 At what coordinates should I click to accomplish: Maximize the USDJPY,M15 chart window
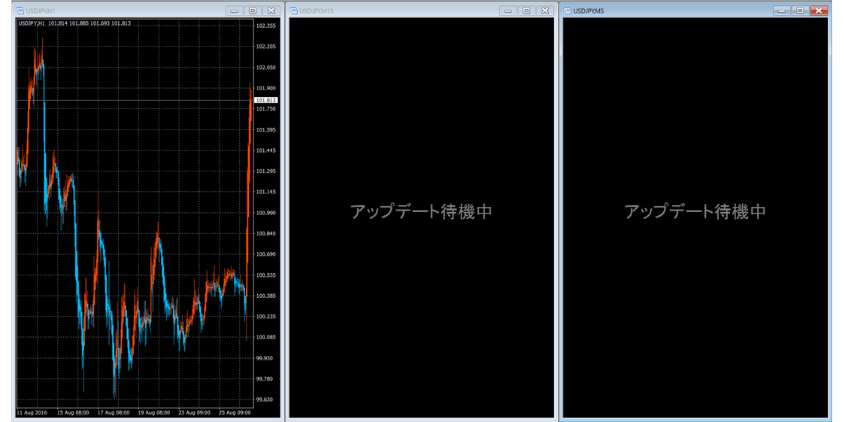pos(526,10)
